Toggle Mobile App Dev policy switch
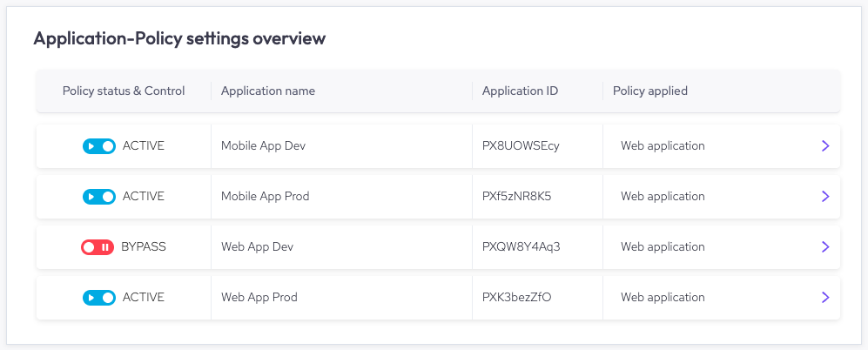This screenshot has width=868, height=350. pyautogui.click(x=99, y=146)
